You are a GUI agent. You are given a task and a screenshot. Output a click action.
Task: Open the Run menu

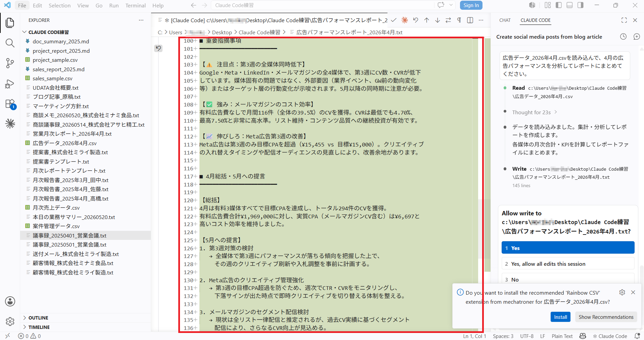114,5
